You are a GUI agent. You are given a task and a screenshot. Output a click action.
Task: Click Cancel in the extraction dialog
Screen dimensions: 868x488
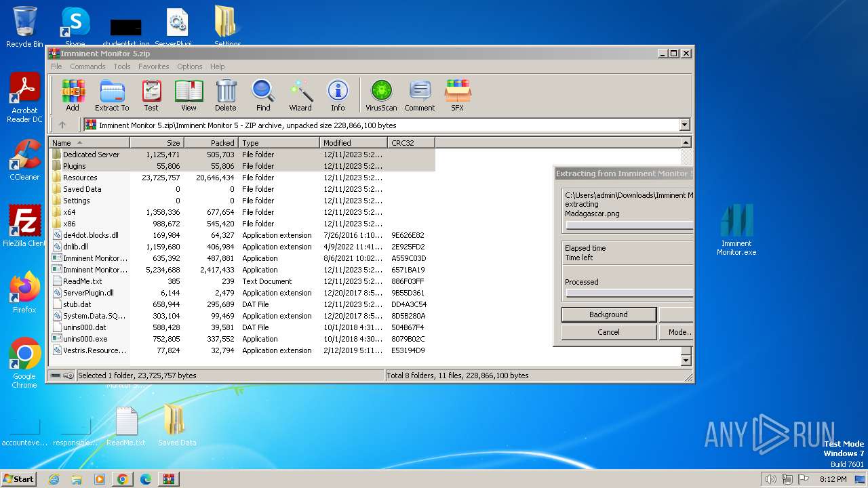coord(608,332)
